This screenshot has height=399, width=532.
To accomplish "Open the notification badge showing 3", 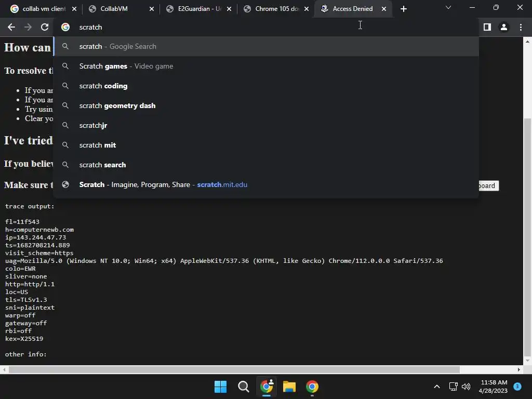I will (517, 387).
